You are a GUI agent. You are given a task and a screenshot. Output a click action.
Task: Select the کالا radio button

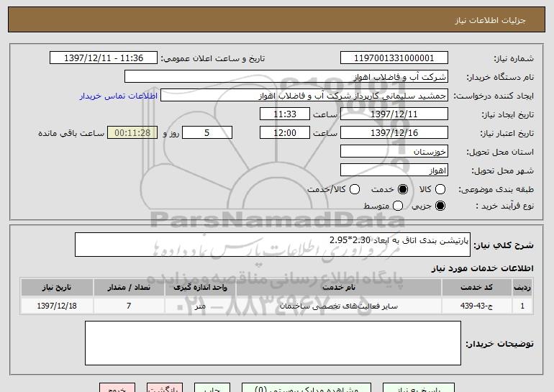tap(440, 189)
